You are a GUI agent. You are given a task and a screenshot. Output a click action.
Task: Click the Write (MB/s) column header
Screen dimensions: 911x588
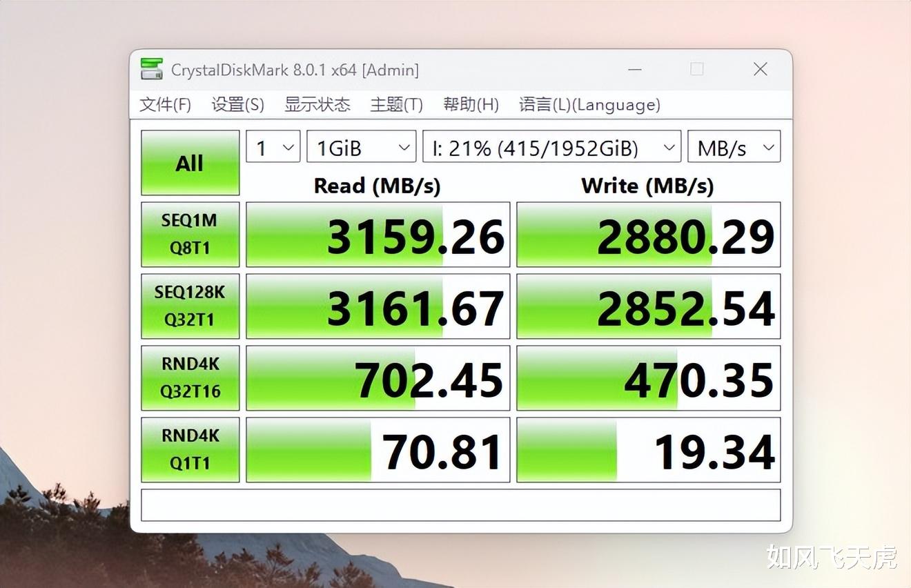[647, 186]
